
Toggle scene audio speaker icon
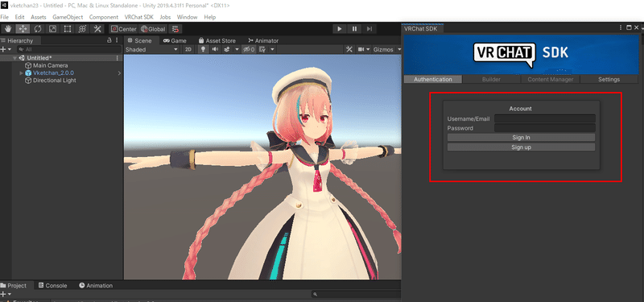(x=215, y=49)
